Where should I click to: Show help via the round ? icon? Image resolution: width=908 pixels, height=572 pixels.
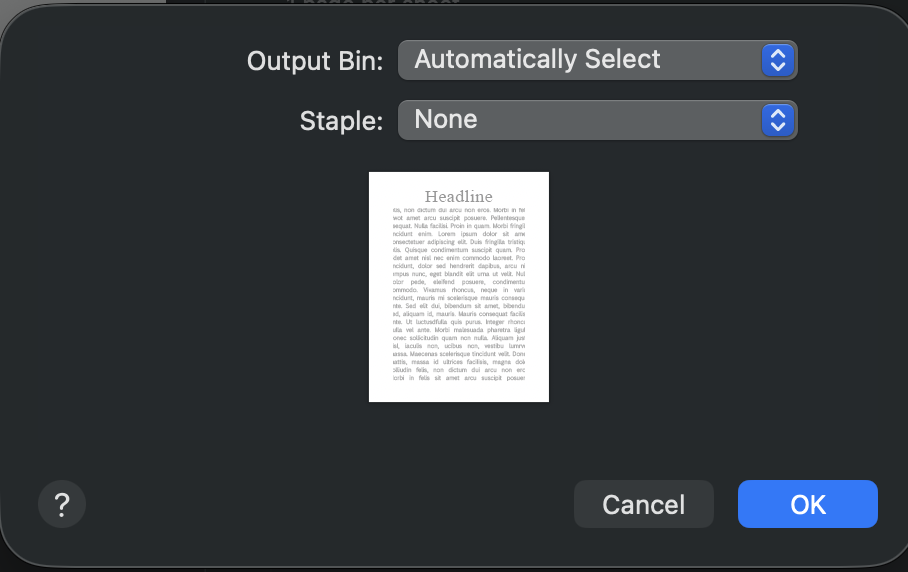pyautogui.click(x=62, y=504)
